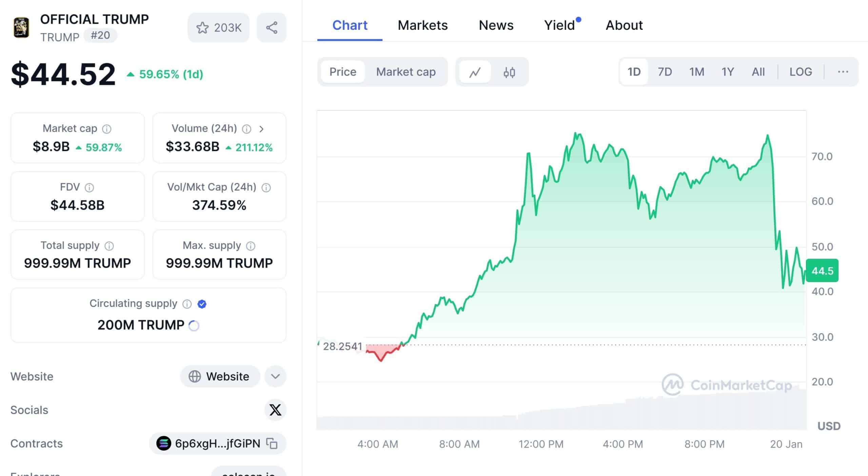Expand Volume (24h) details arrow
Image resolution: width=868 pixels, height=476 pixels.
pos(261,129)
